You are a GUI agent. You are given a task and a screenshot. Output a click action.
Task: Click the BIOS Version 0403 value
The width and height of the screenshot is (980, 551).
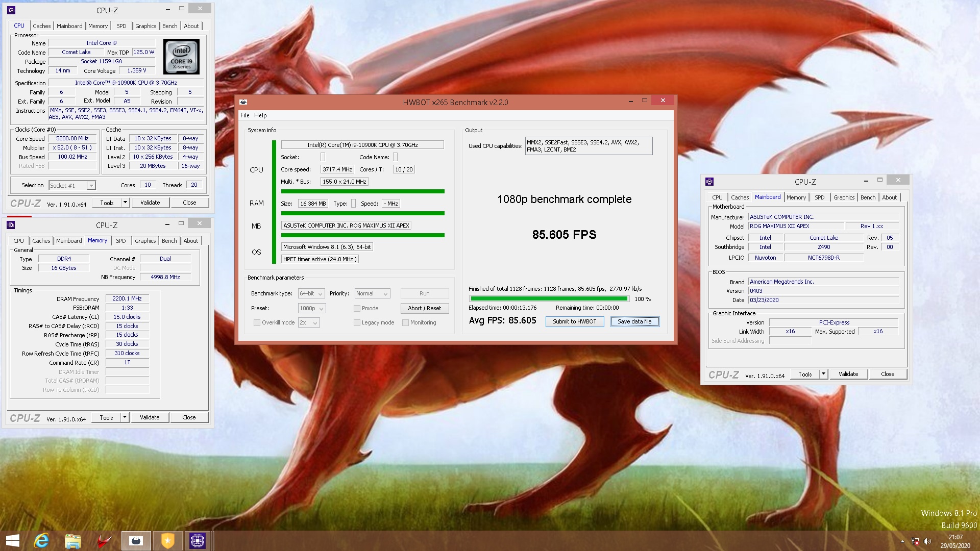click(x=823, y=291)
